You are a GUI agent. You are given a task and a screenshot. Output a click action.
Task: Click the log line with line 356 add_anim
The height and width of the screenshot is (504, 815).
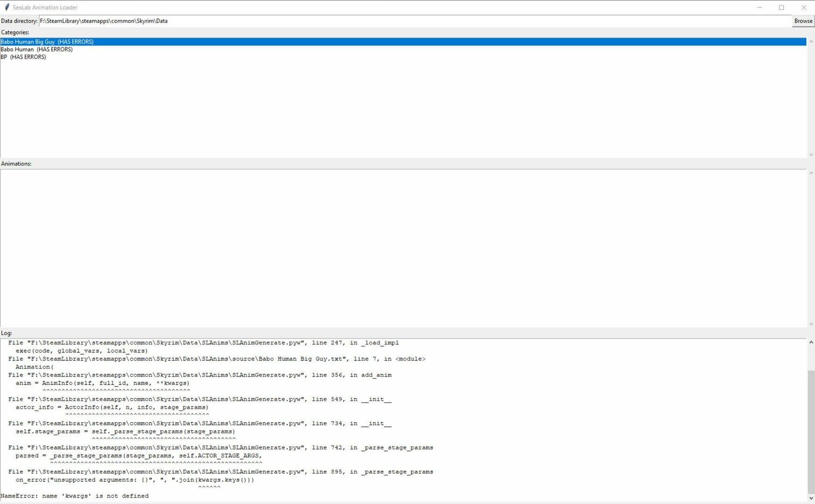[x=200, y=375]
